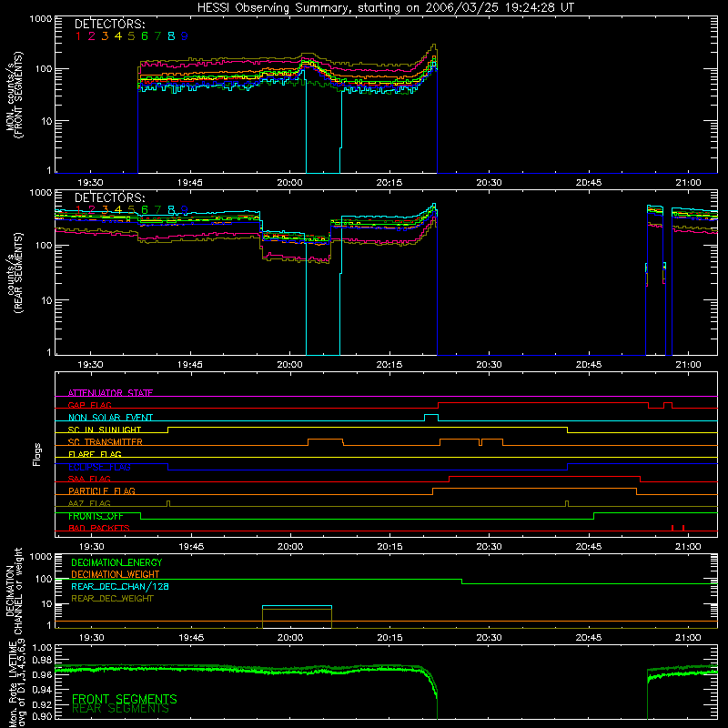Viewport: 728px width, 728px height.
Task: Click '21:00' time tick under the Flags plot
Action: click(689, 547)
